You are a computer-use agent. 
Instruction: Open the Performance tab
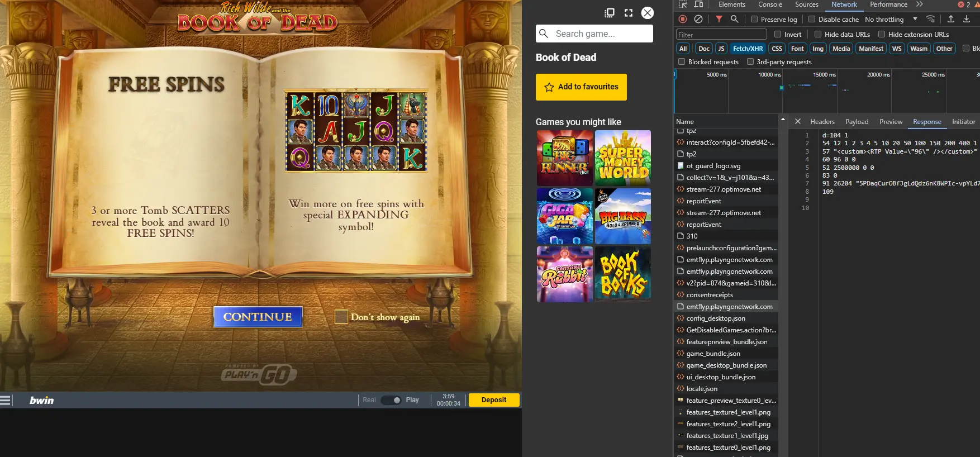(x=888, y=4)
